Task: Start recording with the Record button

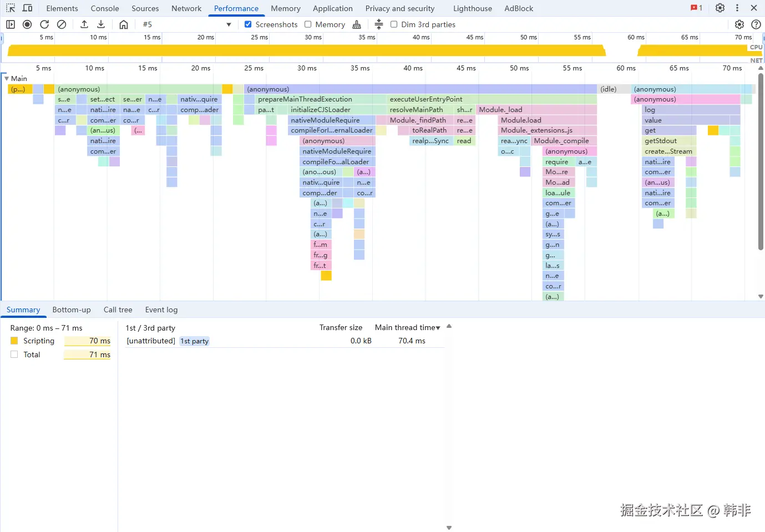Action: [27, 24]
